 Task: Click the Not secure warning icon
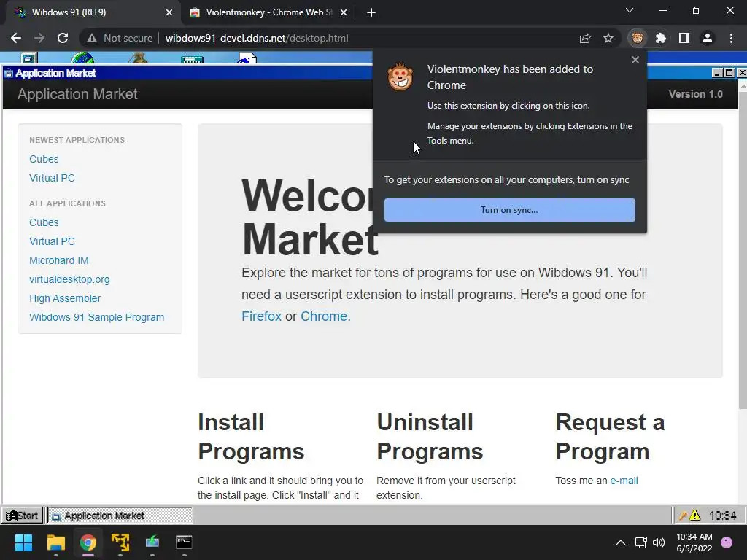click(x=91, y=38)
